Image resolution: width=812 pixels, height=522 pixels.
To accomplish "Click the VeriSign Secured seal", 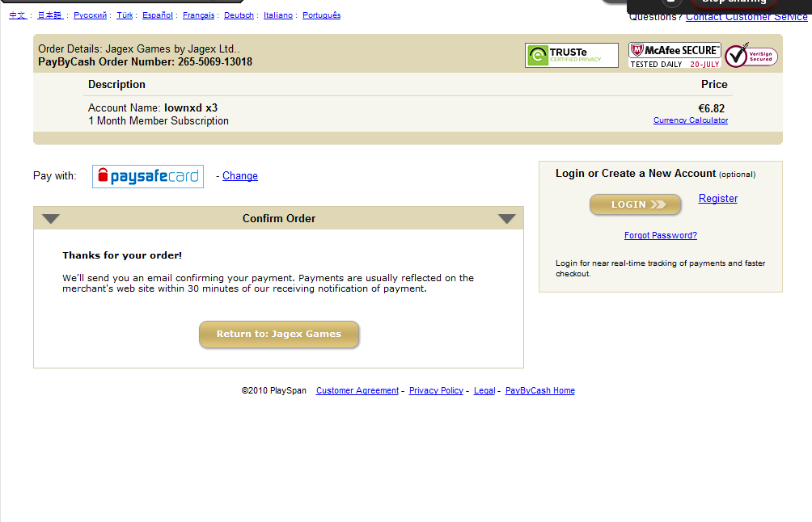I will click(x=751, y=56).
